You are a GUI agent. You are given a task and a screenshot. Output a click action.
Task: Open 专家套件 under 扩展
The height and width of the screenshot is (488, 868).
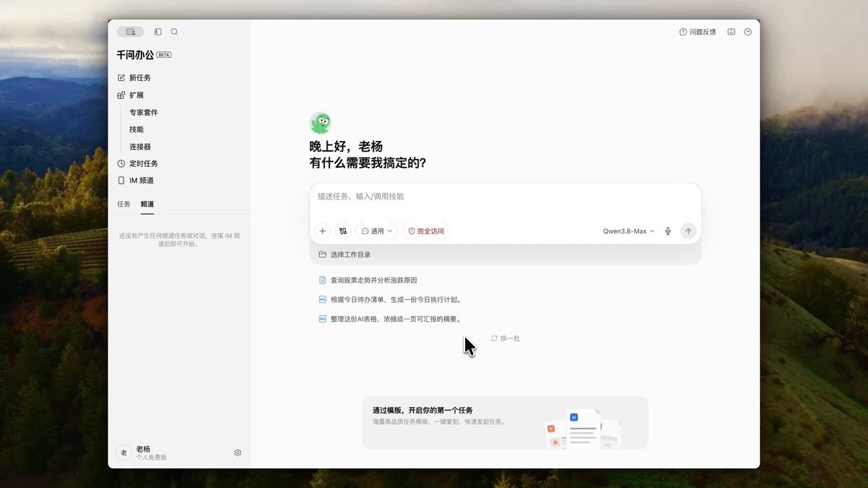pyautogui.click(x=143, y=112)
